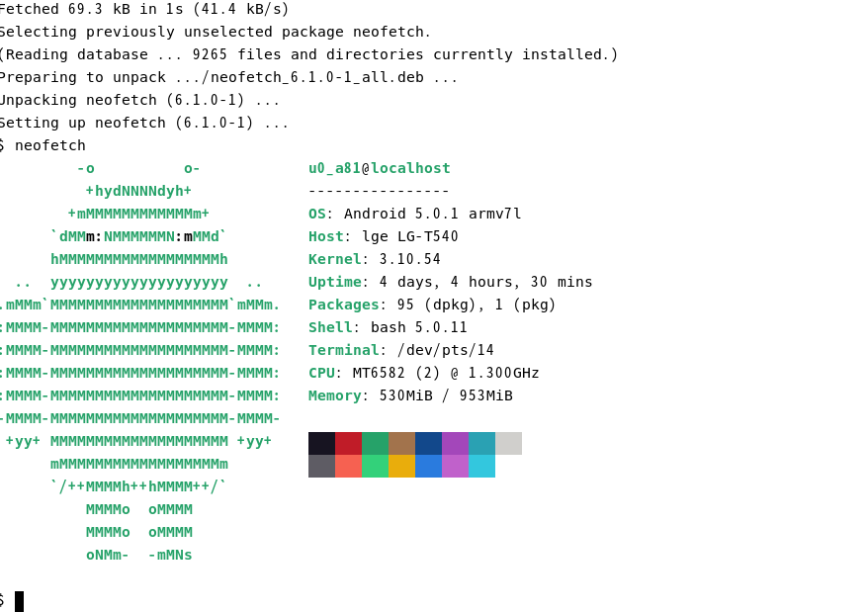The width and height of the screenshot is (868, 612).
Task: Select the brown color block
Action: pyautogui.click(x=402, y=443)
